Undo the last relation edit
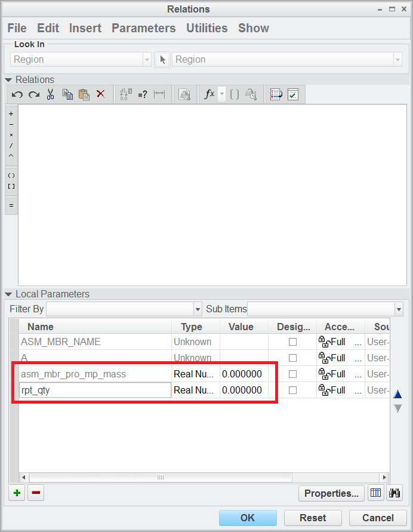The width and height of the screenshot is (413, 532). [17, 94]
